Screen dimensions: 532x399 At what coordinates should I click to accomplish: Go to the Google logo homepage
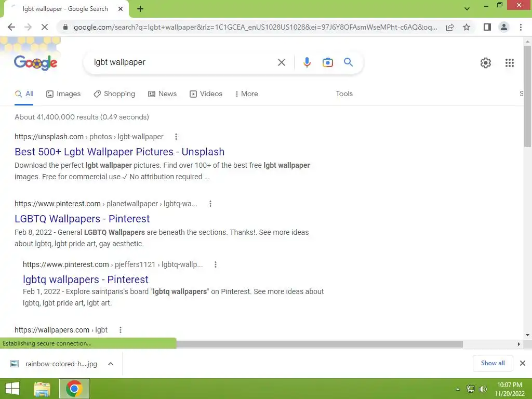coord(36,62)
